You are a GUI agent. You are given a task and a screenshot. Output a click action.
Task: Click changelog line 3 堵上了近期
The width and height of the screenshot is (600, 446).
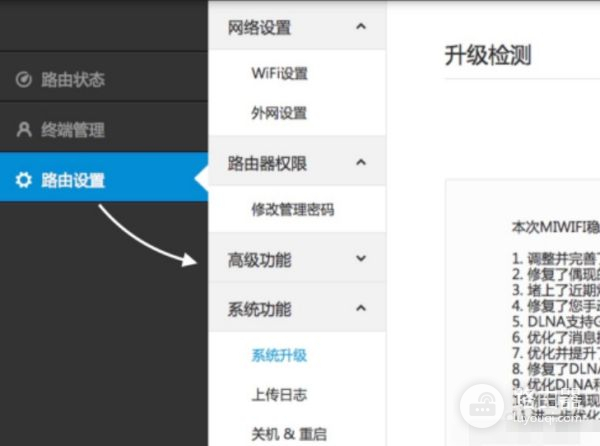click(x=556, y=290)
